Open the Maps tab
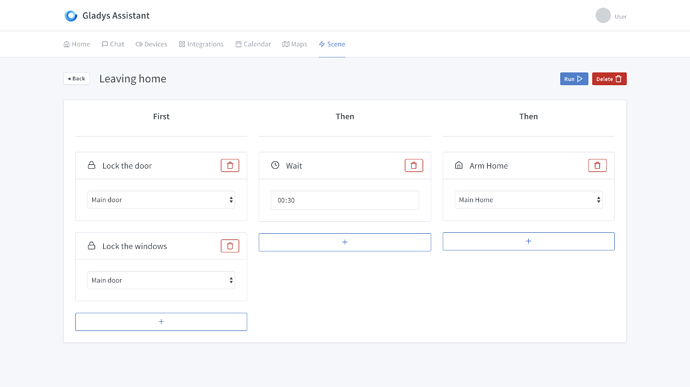Image resolution: width=690 pixels, height=387 pixels. pos(295,44)
